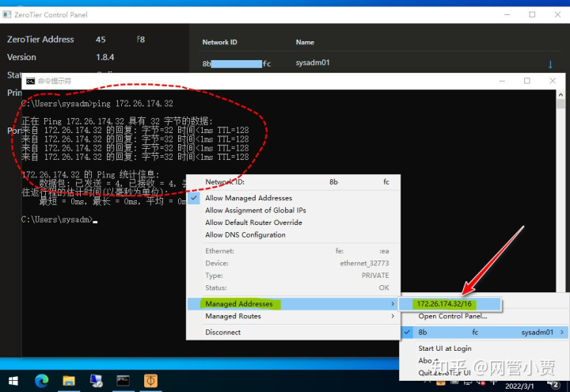The image size is (570, 392).
Task: Click the network ID ending in fc
Action: [x=237, y=63]
